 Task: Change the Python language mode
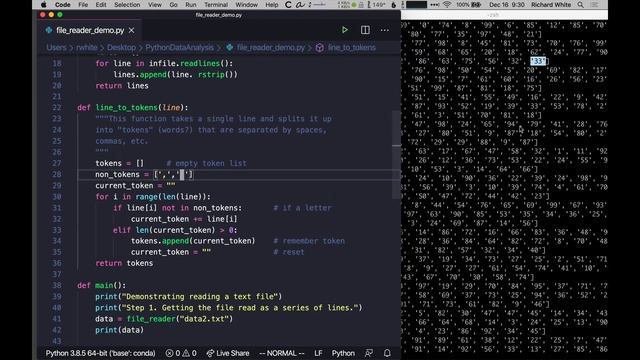[343, 353]
